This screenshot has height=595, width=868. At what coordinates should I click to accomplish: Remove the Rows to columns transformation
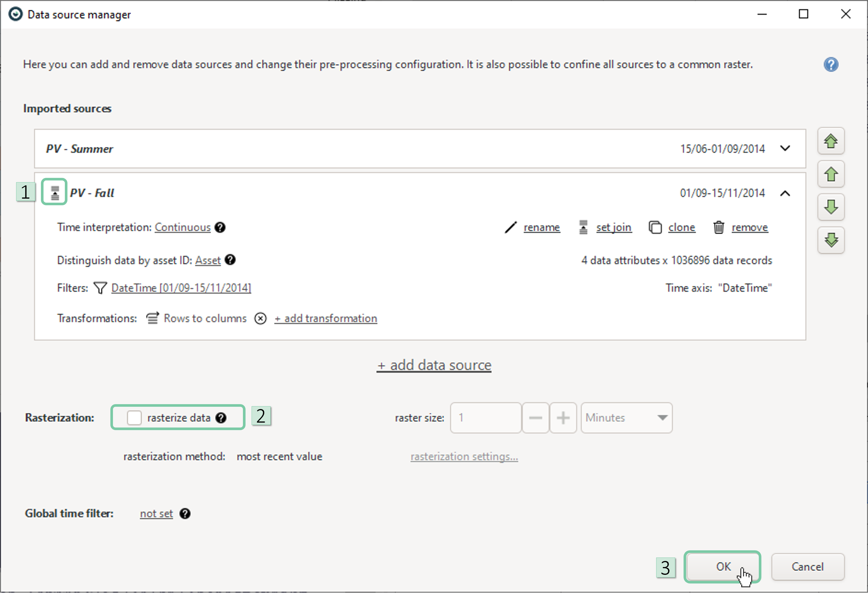[260, 319]
